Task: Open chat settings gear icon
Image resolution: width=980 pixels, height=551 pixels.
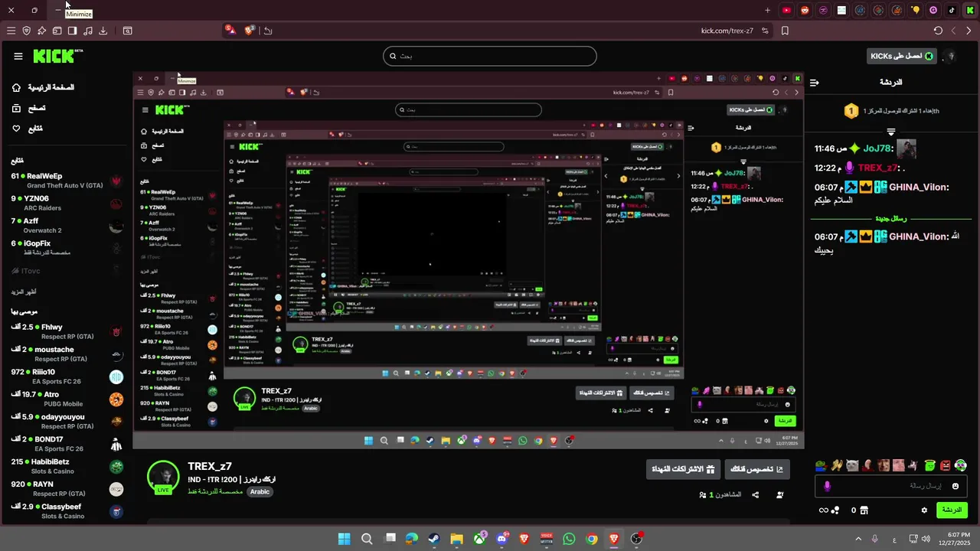Action: coord(924,510)
